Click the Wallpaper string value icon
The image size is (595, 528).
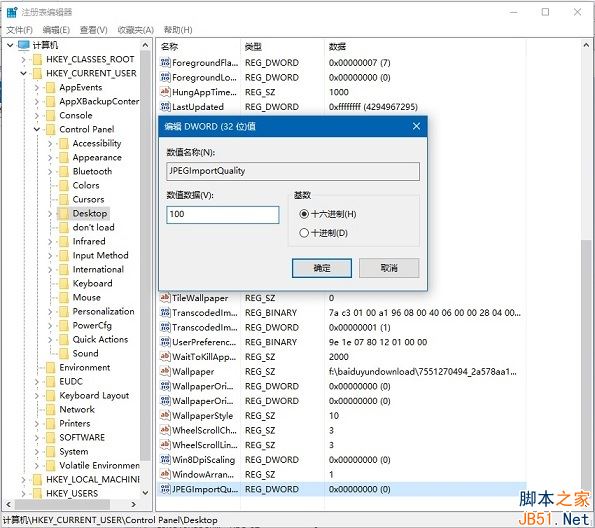[x=165, y=371]
